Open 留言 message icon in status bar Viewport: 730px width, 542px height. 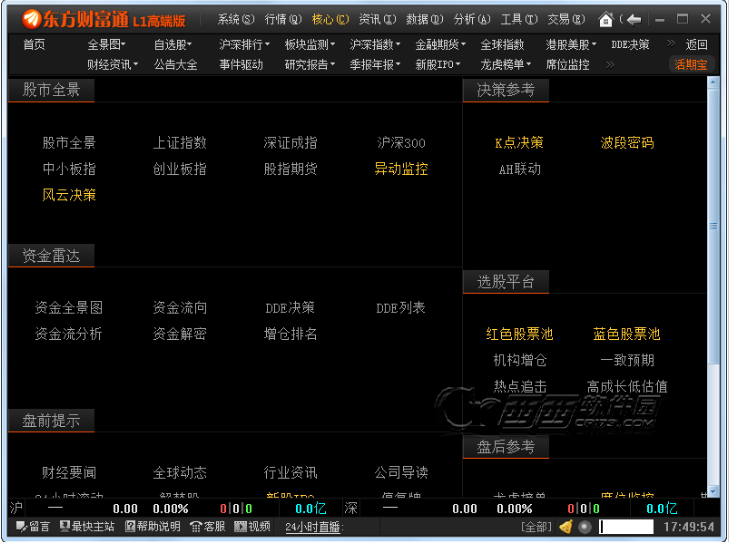pyautogui.click(x=21, y=527)
